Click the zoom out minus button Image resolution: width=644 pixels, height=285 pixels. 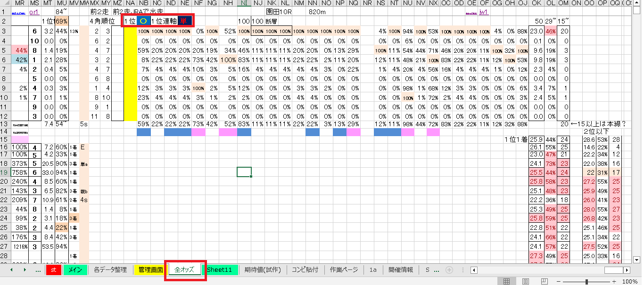coord(559,281)
